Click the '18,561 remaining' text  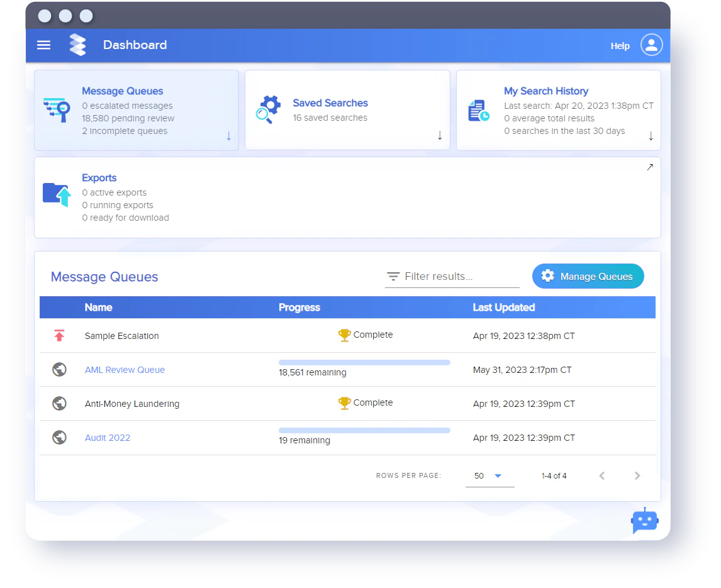coord(313,372)
